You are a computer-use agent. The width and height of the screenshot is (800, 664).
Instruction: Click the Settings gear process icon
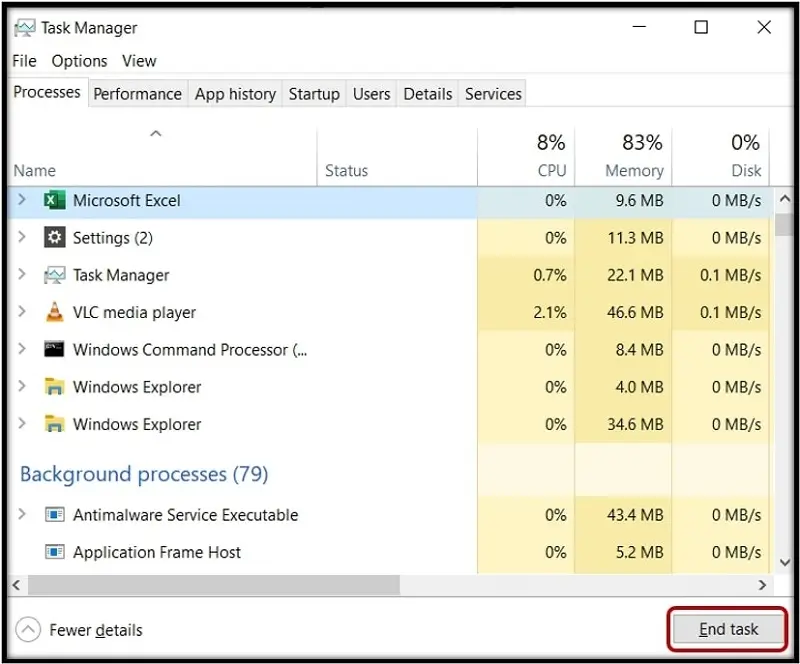click(53, 237)
